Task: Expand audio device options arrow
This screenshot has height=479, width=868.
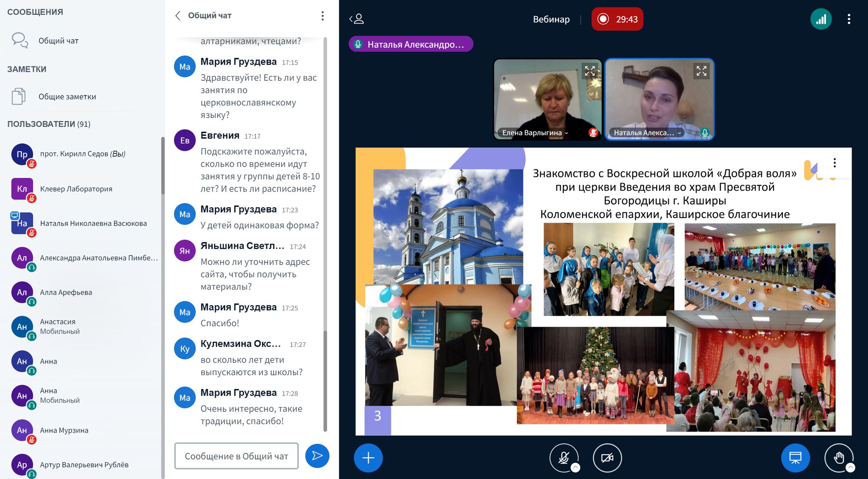Action: click(x=575, y=468)
